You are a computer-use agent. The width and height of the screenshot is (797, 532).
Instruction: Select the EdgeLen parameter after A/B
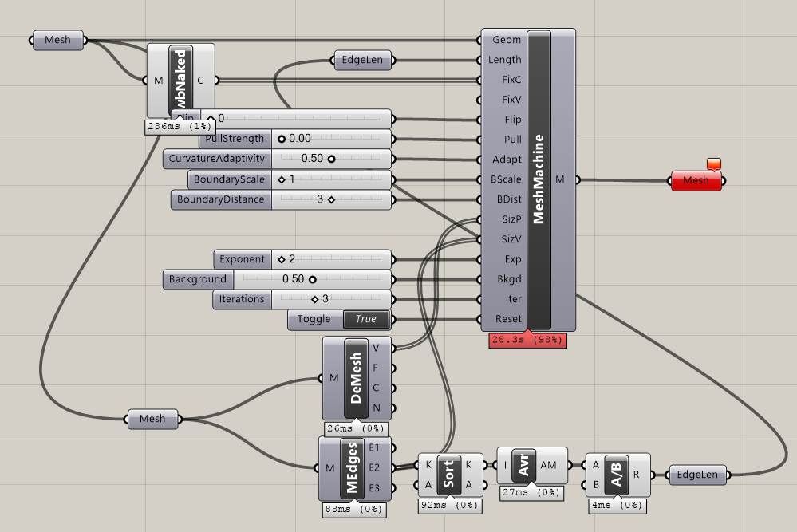[697, 475]
